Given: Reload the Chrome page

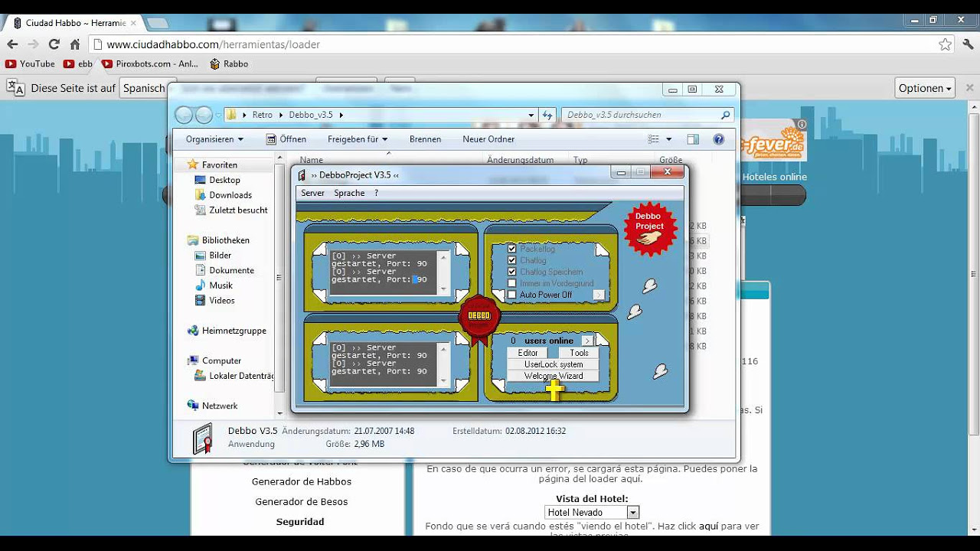Looking at the screenshot, I should (54, 44).
